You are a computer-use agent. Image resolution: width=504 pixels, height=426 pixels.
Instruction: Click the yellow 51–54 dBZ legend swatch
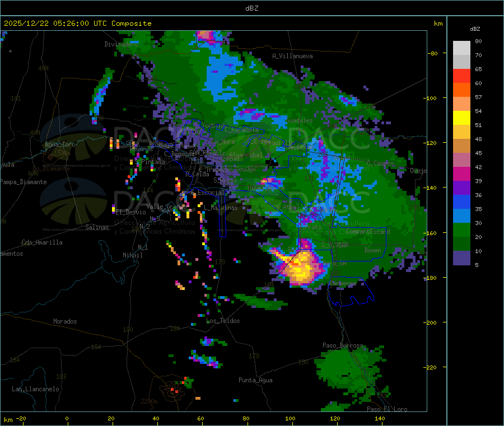[461, 118]
